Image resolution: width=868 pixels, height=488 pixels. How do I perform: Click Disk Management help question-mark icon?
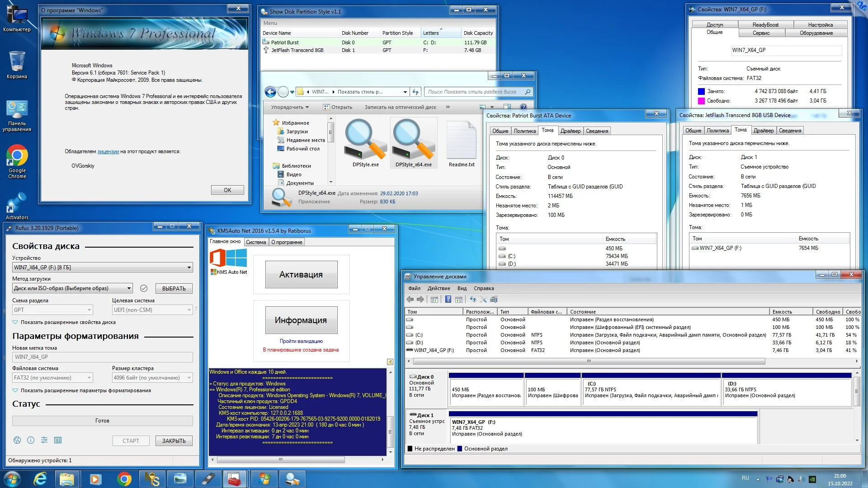coord(448,299)
